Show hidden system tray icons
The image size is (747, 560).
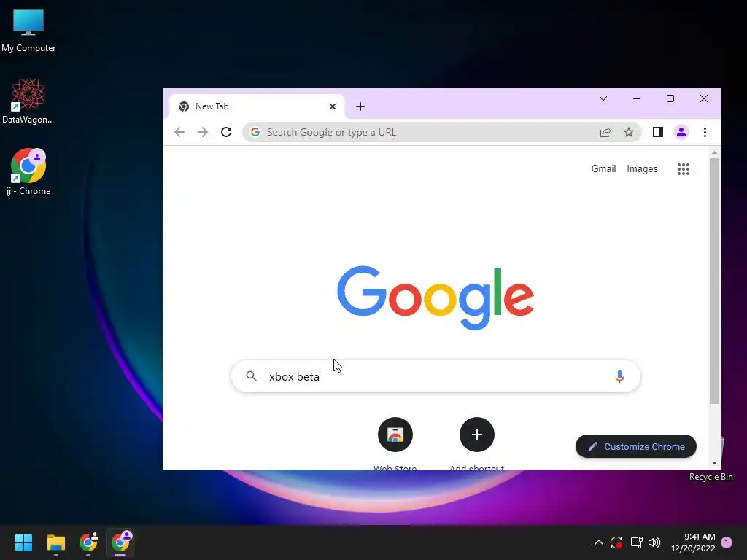[x=599, y=542]
